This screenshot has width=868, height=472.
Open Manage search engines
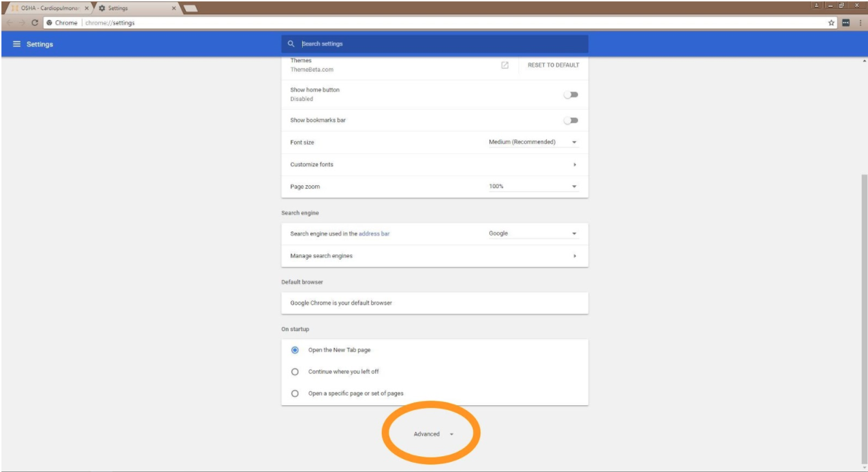click(434, 256)
